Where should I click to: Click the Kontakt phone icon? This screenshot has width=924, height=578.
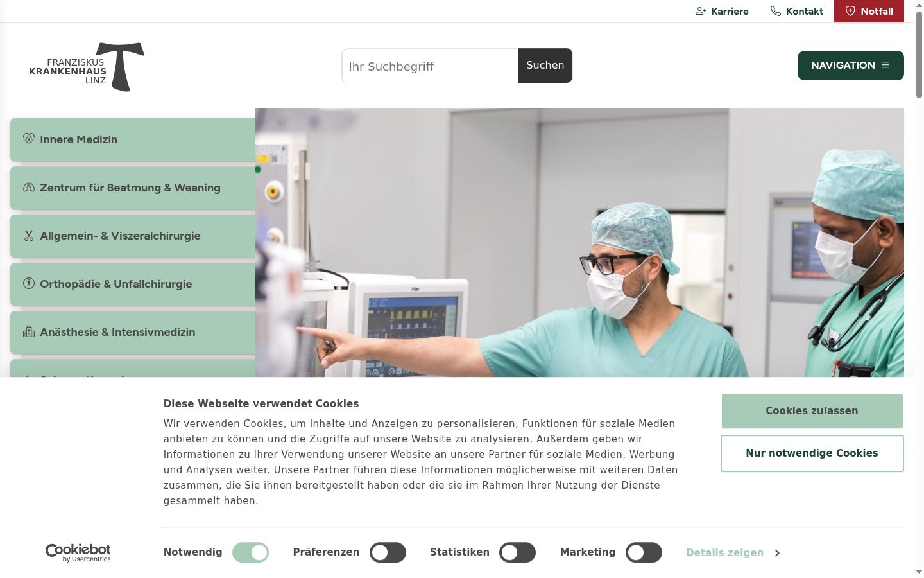[776, 11]
